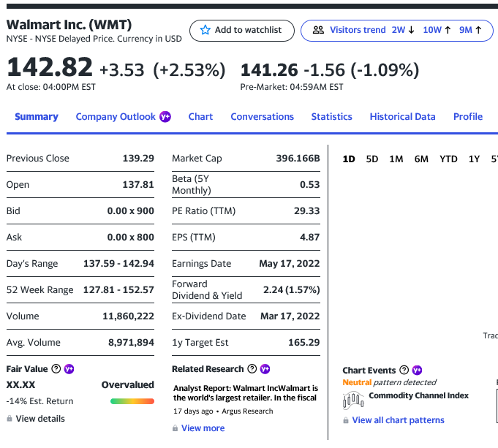The height and width of the screenshot is (448, 498).
Task: Click Ex-Dividend Date Mar 17, 2022
Action: pyautogui.click(x=290, y=316)
